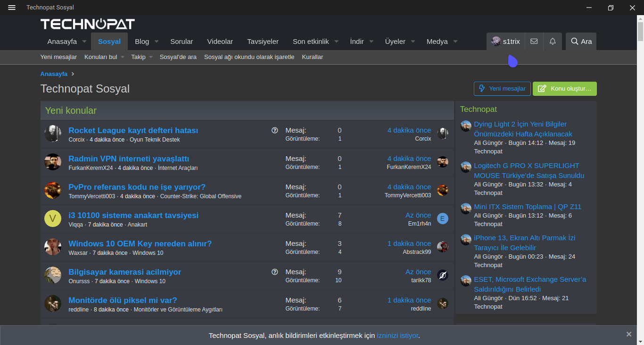Click the Konu oluştur button
Viewport: 644px width, 345px height.
565,89
